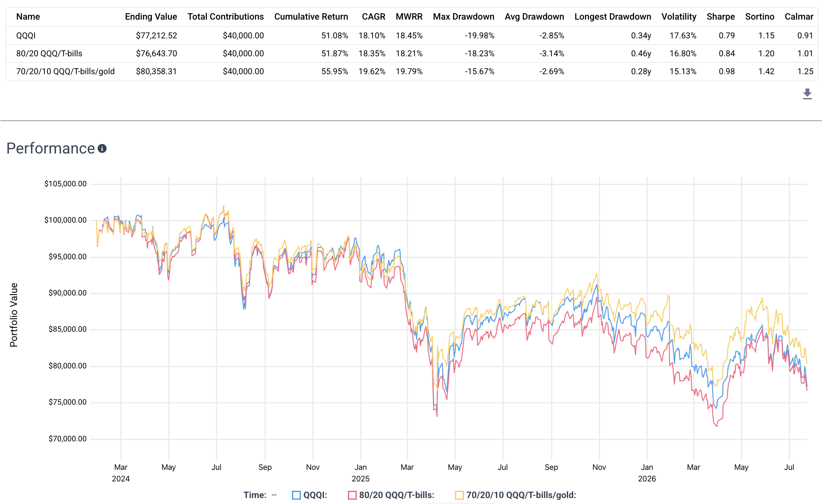Click the Portfolio Value axis title
This screenshot has width=822, height=504.
14,315
